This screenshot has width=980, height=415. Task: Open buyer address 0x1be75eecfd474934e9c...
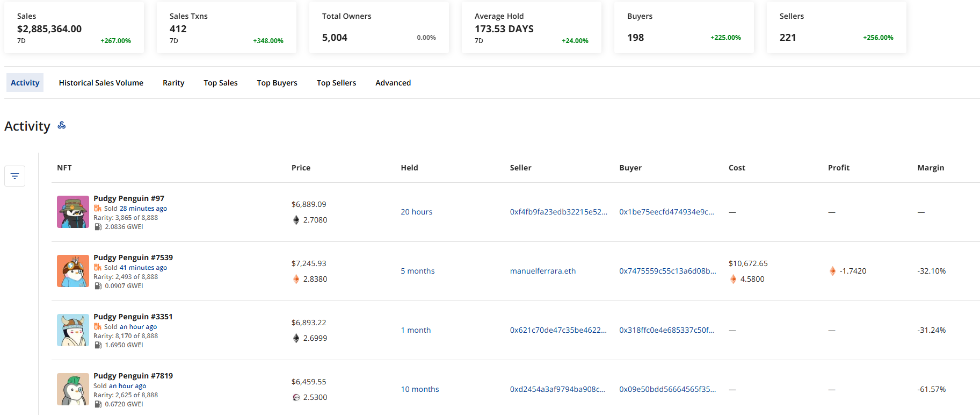click(667, 212)
